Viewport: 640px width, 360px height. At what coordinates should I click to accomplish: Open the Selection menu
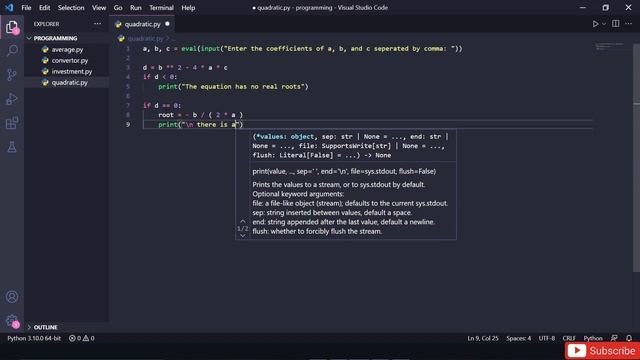71,8
